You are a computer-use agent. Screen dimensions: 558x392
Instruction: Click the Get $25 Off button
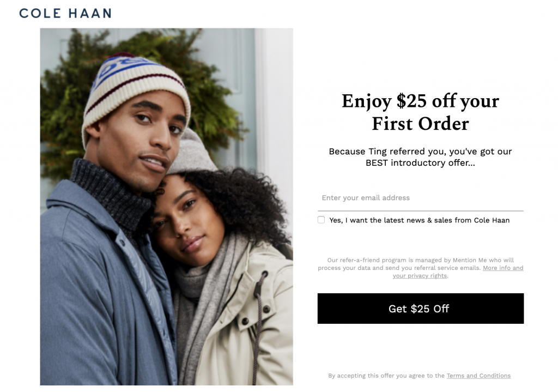[420, 309]
